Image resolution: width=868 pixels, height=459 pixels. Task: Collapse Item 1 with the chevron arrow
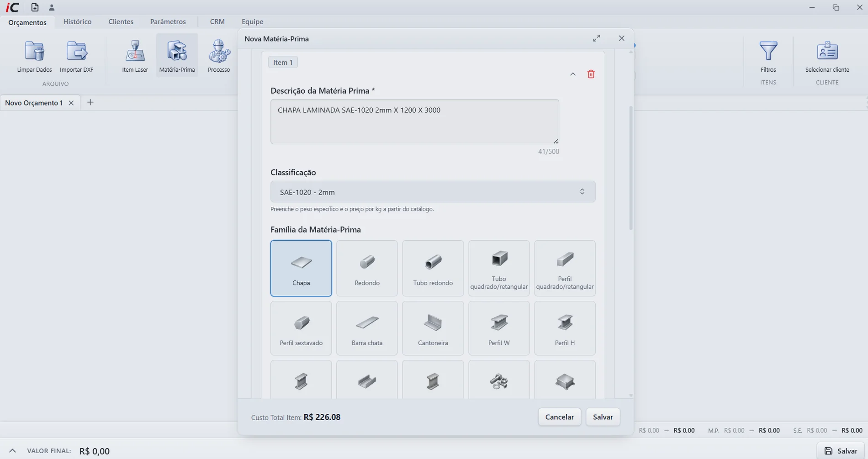point(572,74)
